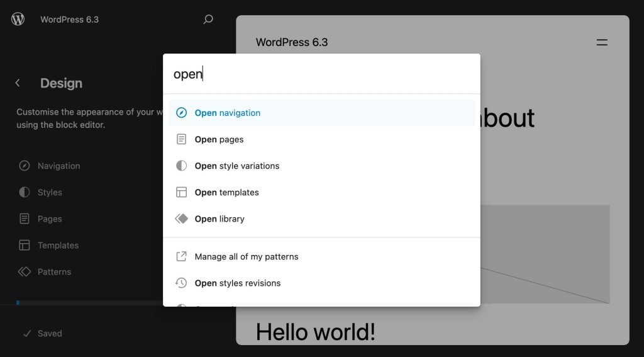This screenshot has width=644, height=357.
Task: Choose Manage all of my patterns
Action: click(x=321, y=256)
